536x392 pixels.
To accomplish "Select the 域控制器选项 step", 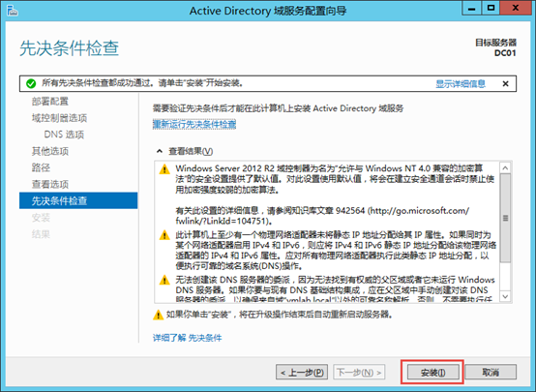I will [59, 118].
